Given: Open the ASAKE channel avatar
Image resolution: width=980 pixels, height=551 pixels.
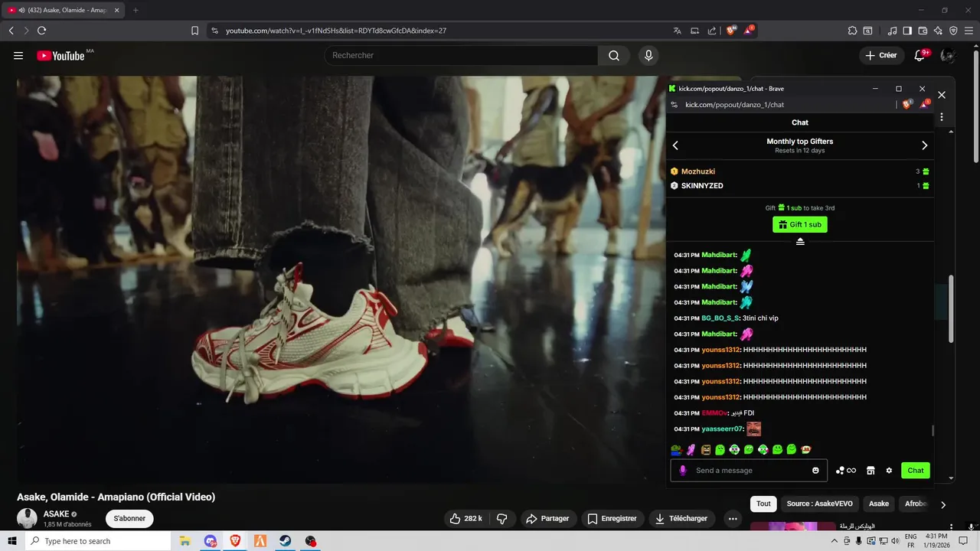Looking at the screenshot, I should point(27,518).
